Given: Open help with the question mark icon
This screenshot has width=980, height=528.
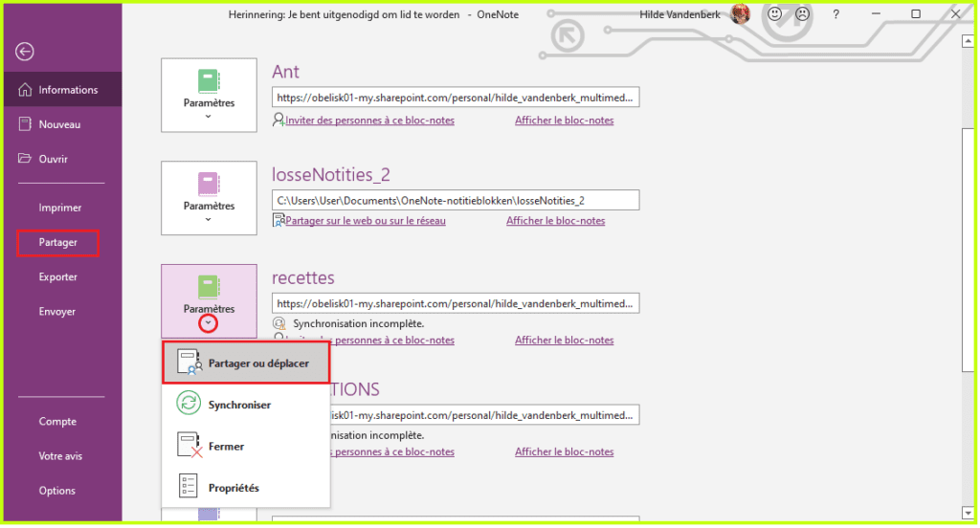Looking at the screenshot, I should pos(835,14).
